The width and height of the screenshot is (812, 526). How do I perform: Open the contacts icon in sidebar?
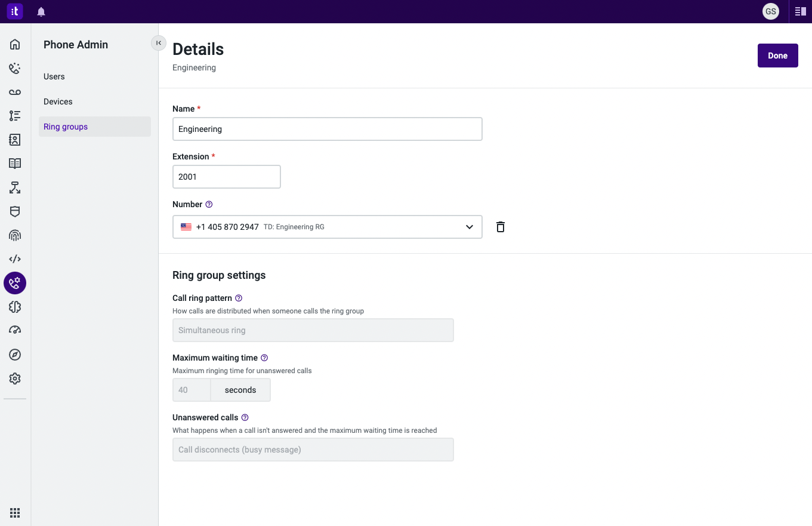pyautogui.click(x=15, y=140)
